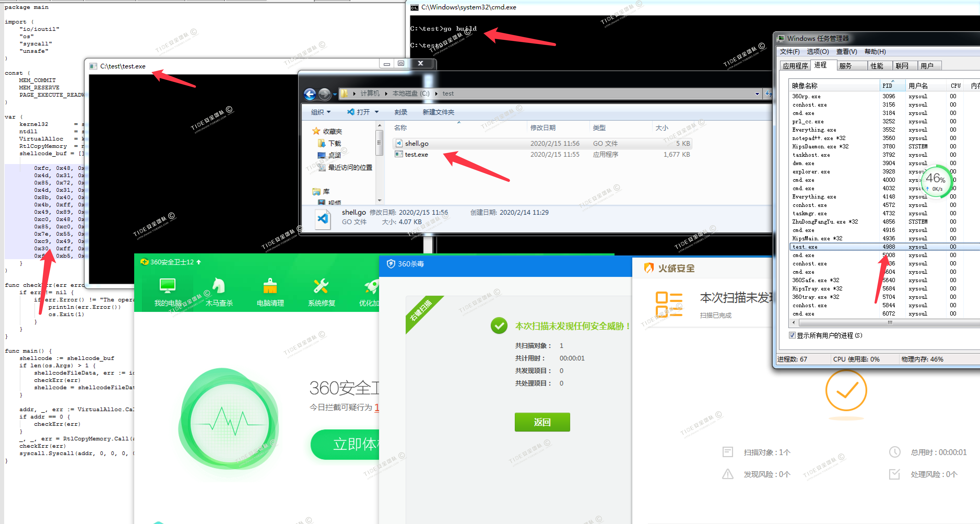
Task: Toggle 显示所有用户的进程 checkbox
Action: point(792,335)
